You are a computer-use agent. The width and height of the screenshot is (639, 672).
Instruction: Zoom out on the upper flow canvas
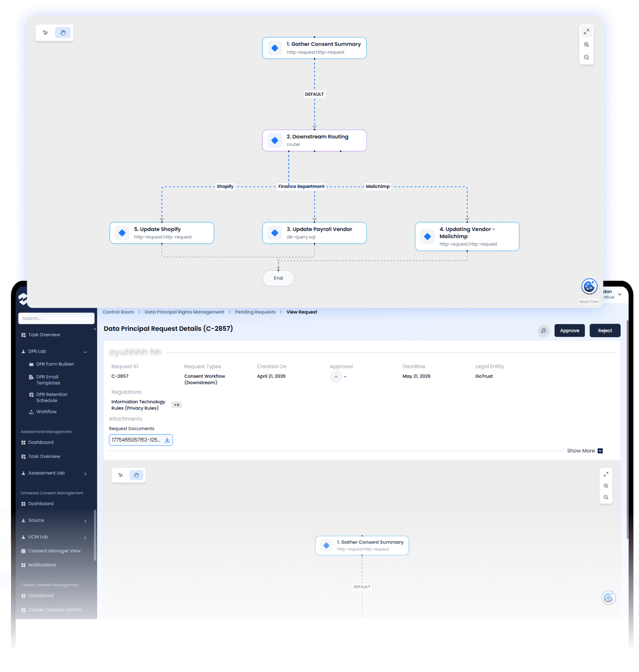point(586,57)
